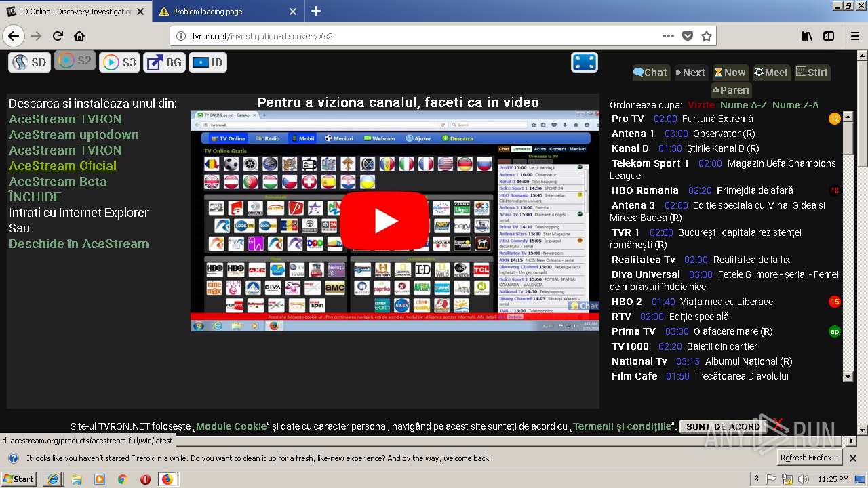Click the channel list scroll-down arrow
868x488 pixels.
[x=848, y=376]
